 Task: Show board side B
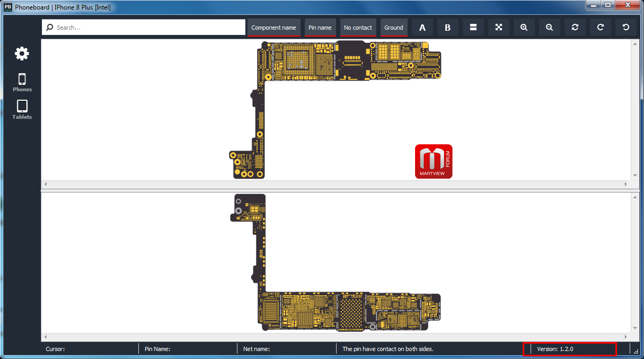pos(448,28)
